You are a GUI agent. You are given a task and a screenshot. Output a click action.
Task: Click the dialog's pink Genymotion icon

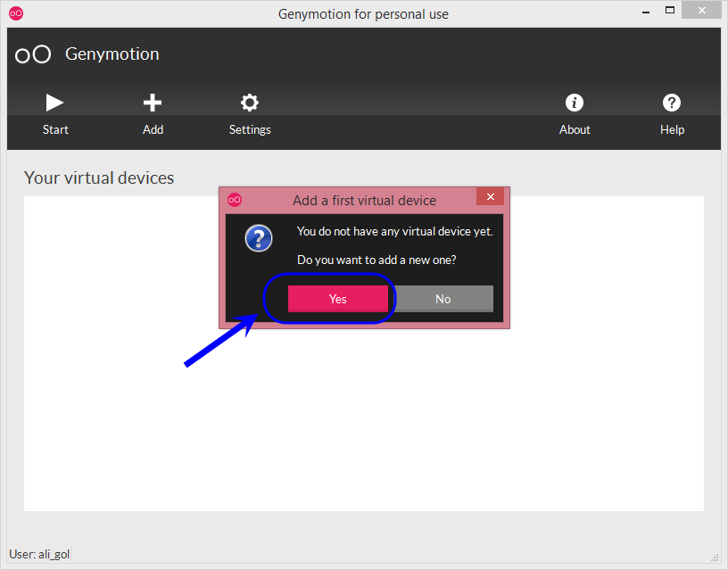tap(235, 200)
